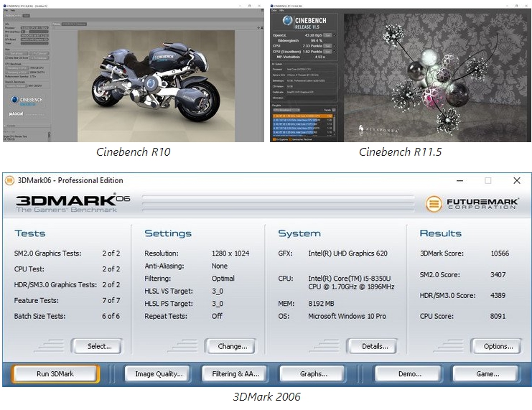Open the File menu in Cinebench R10
Image resolution: width=532 pixels, height=410 pixels.
pos(6,11)
